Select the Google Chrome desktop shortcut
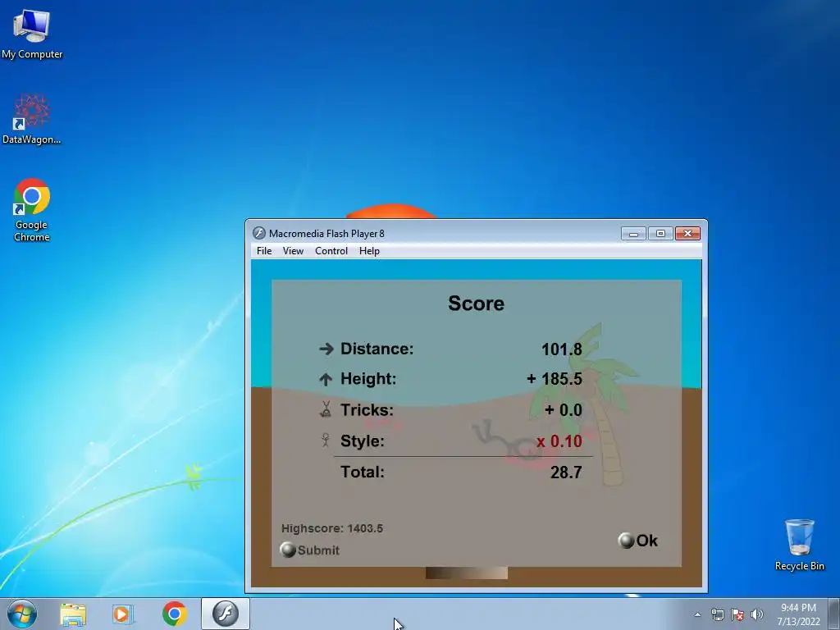This screenshot has height=630, width=840. pyautogui.click(x=32, y=209)
